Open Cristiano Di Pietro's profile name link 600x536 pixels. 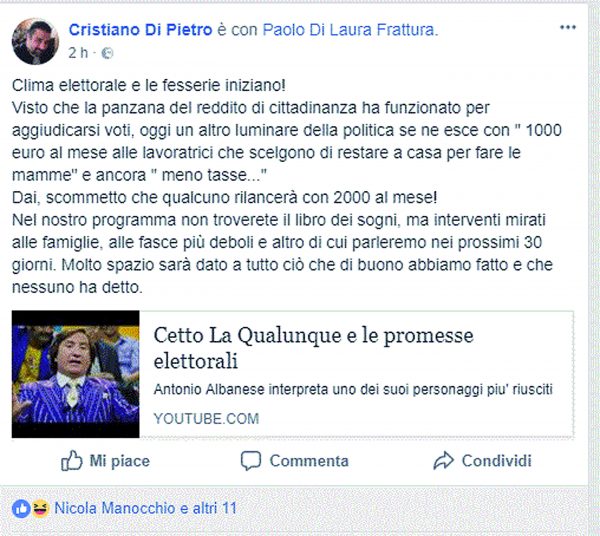coord(140,29)
